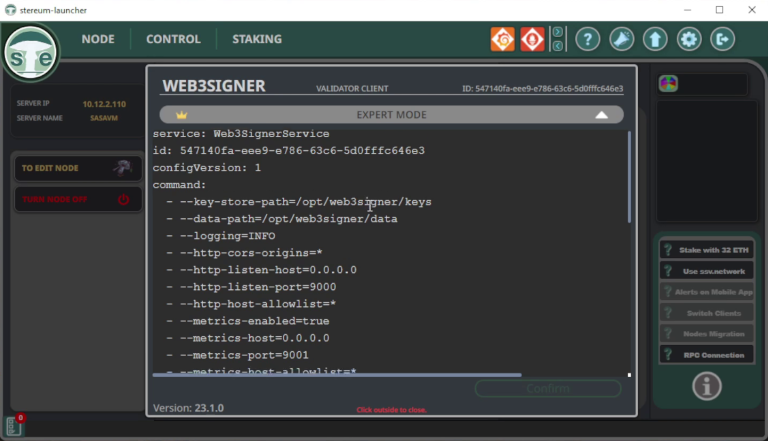Open the task manager icon with red badge

[14, 425]
